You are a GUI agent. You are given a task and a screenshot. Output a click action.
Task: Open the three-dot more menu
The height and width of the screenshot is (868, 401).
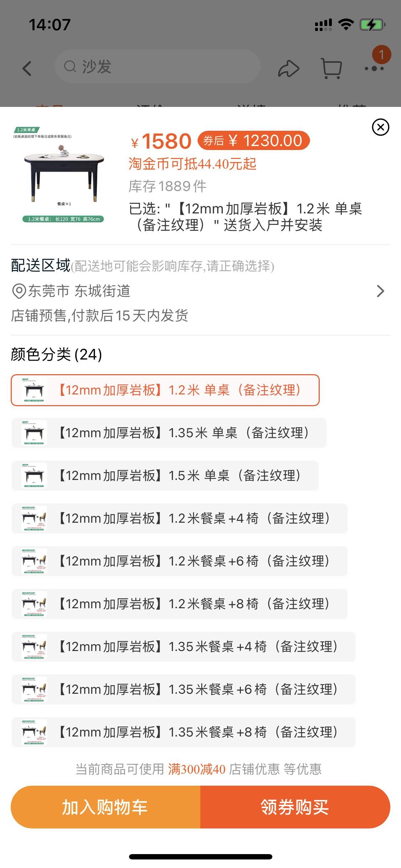374,68
